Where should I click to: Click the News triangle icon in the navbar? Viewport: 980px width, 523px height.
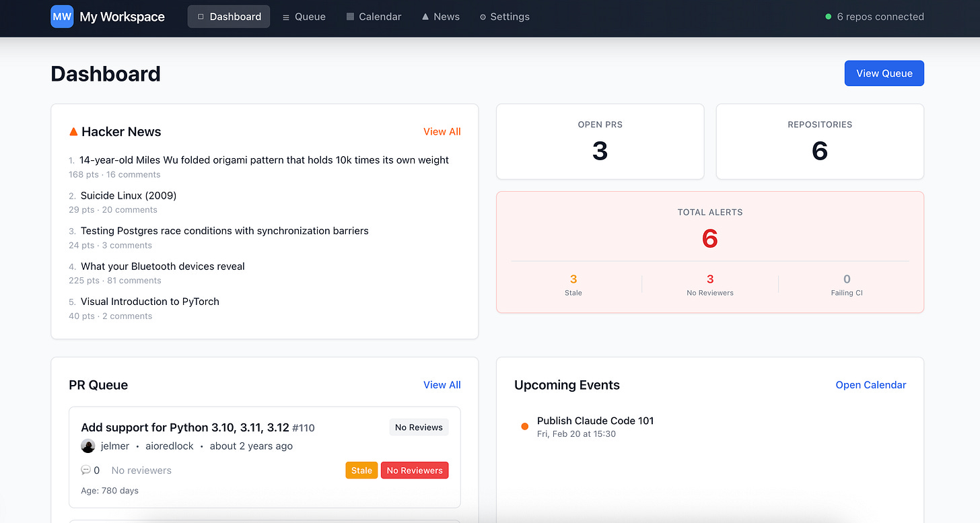coord(425,16)
